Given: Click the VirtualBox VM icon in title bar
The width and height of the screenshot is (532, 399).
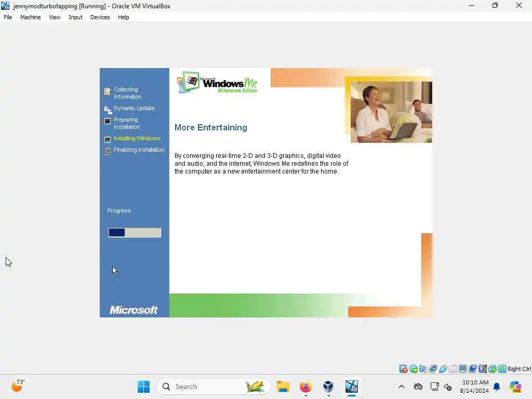Looking at the screenshot, I should pos(5,6).
